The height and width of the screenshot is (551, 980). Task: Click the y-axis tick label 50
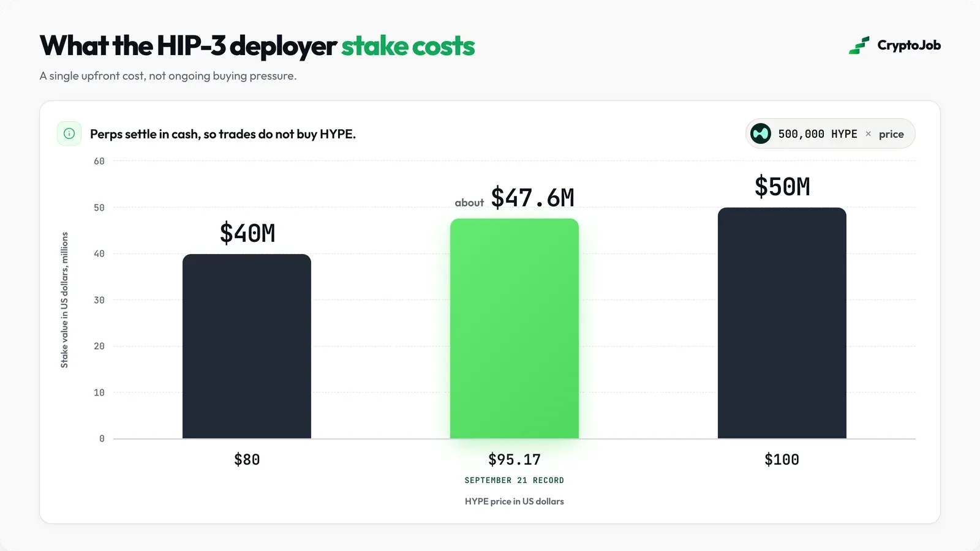[99, 208]
